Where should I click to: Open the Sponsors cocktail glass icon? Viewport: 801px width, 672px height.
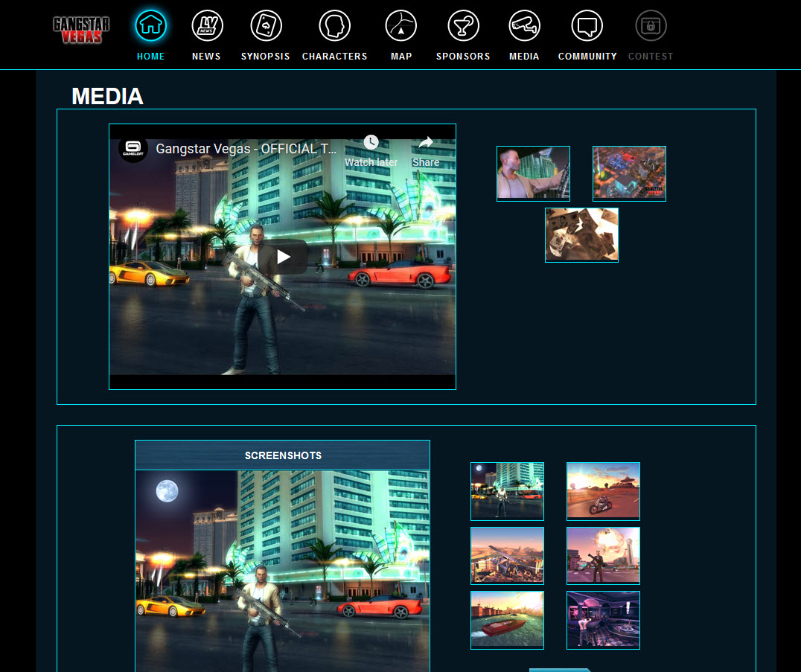click(463, 26)
